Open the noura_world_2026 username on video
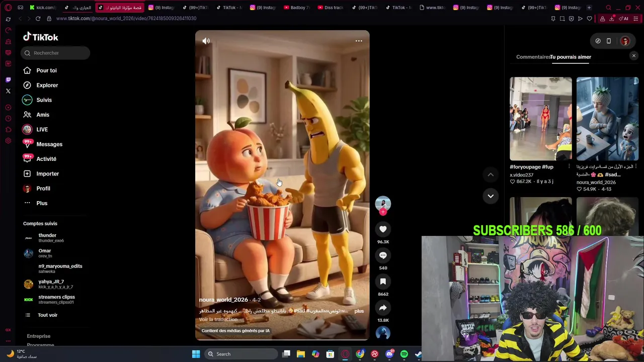This screenshot has height=362, width=644. pos(223,300)
